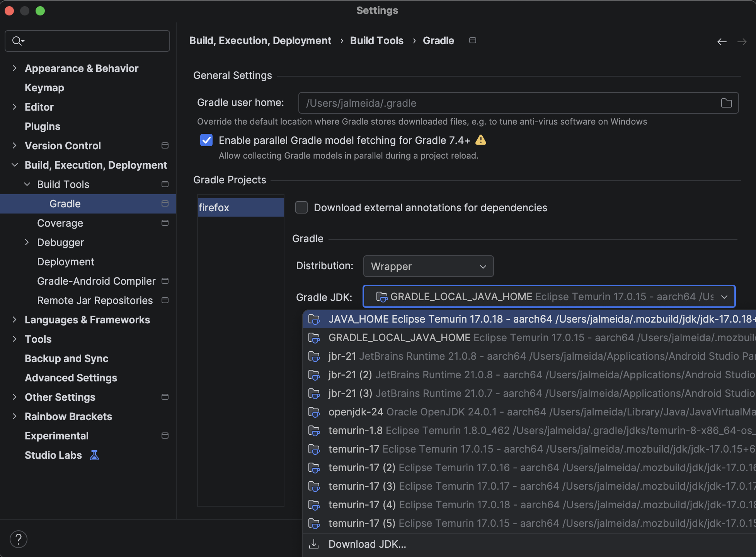This screenshot has width=756, height=557.
Task: Expand the Debugger tree node
Action: pyautogui.click(x=27, y=243)
